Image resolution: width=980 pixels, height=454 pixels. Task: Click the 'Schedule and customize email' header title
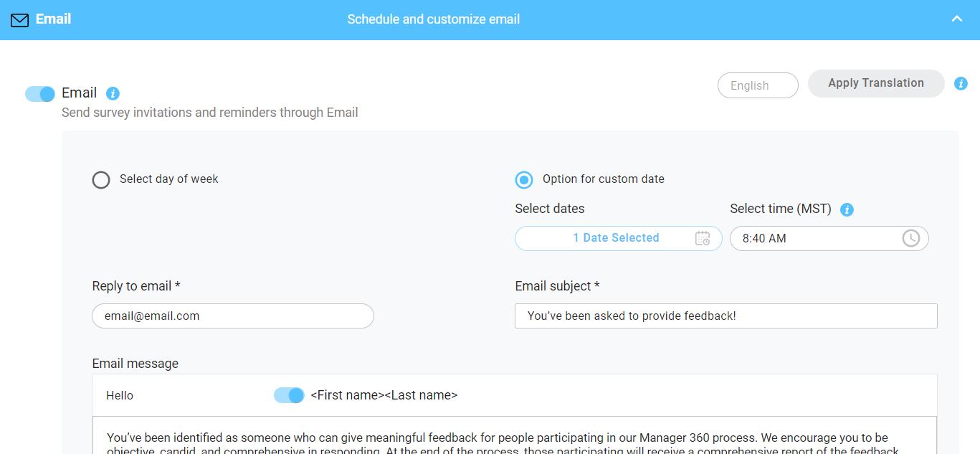tap(434, 19)
